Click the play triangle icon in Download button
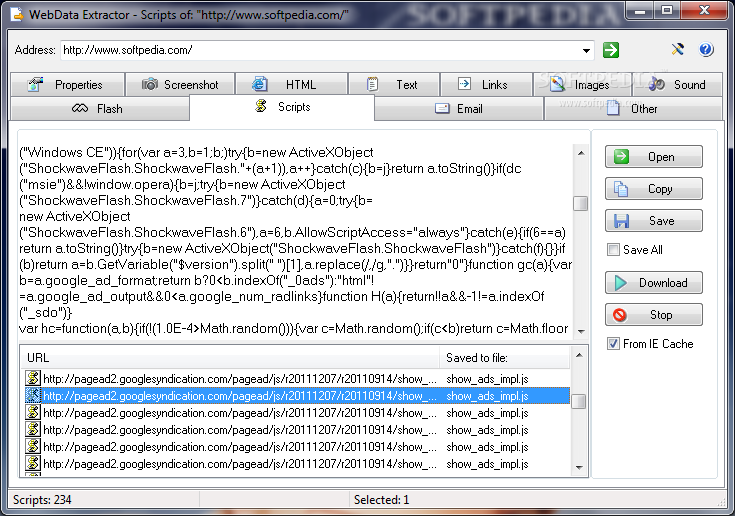 point(621,283)
